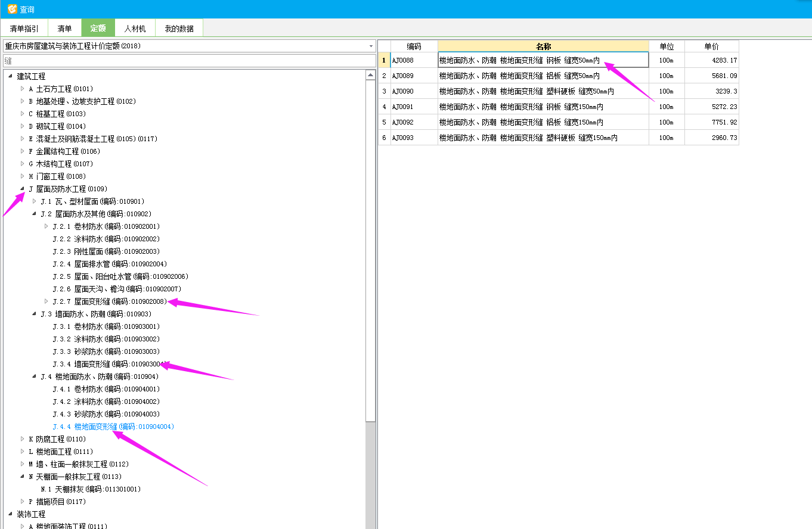Click the 名称 column header

click(x=543, y=46)
